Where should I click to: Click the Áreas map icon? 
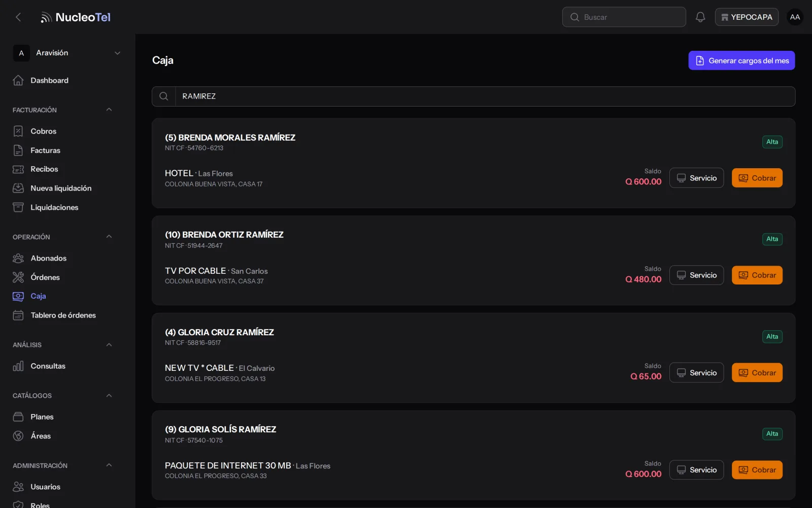pos(18,436)
